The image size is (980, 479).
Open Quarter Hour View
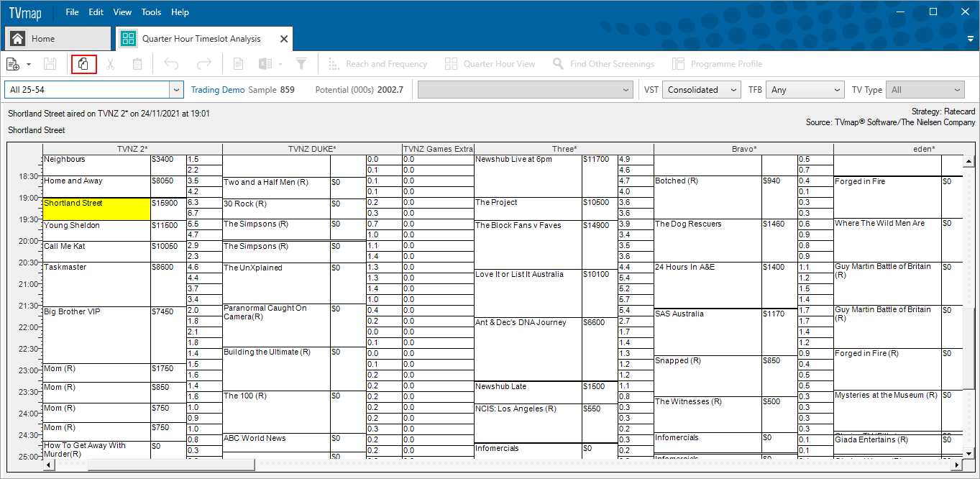click(x=490, y=64)
